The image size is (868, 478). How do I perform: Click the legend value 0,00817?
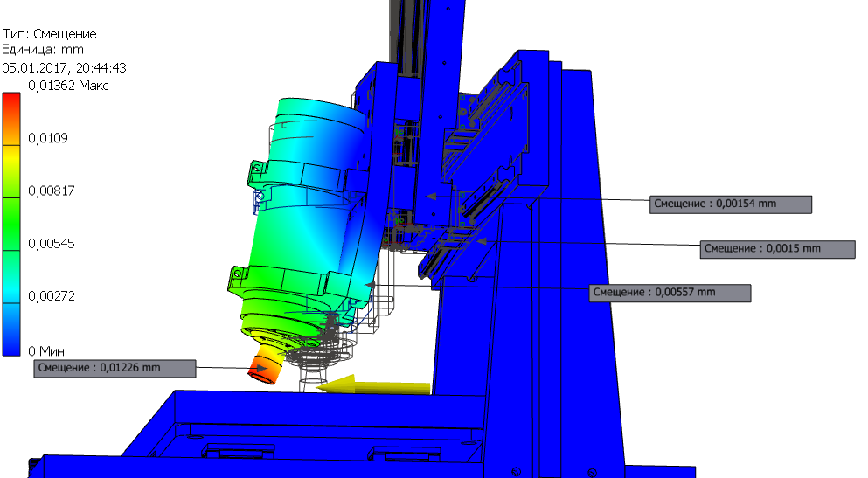pos(51,191)
